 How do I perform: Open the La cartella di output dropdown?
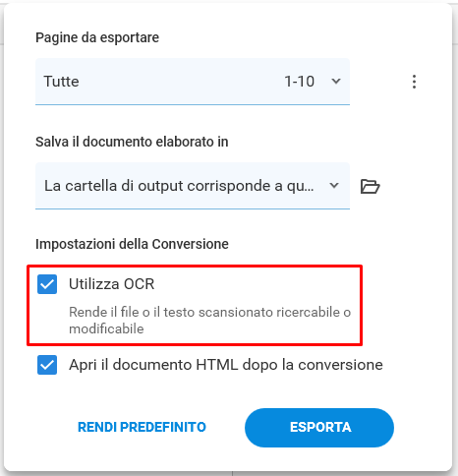pyautogui.click(x=193, y=186)
